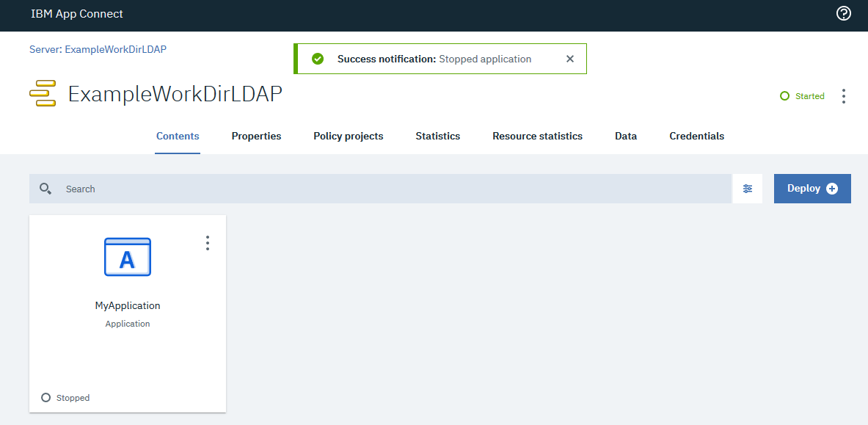Click the MyApplication blue A icon
868x425 pixels.
point(128,257)
